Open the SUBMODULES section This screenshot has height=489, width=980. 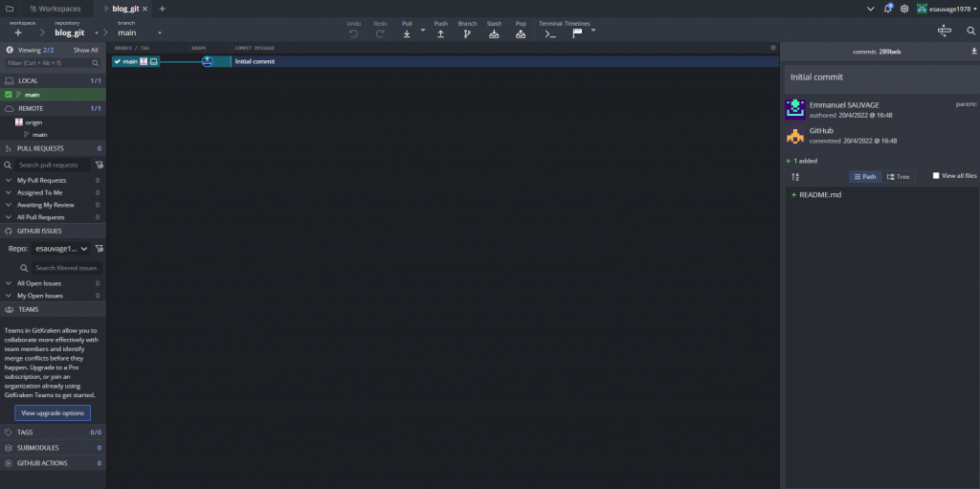point(53,448)
